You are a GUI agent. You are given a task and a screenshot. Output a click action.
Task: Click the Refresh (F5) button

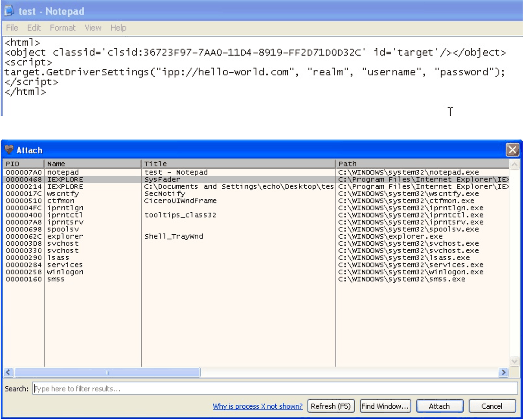pyautogui.click(x=331, y=406)
